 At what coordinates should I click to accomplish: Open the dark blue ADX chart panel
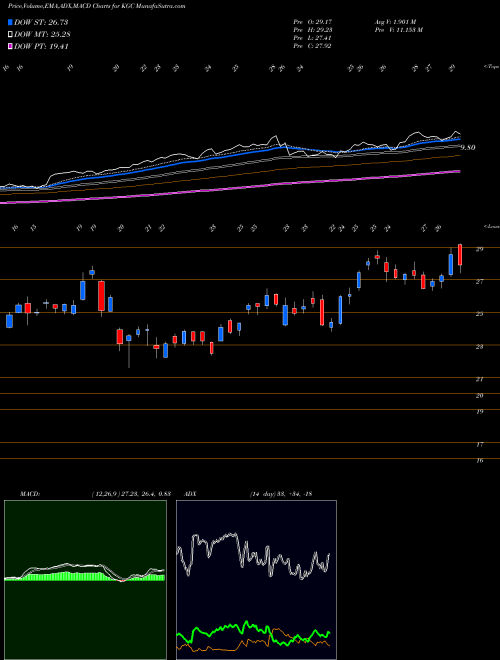[256, 580]
